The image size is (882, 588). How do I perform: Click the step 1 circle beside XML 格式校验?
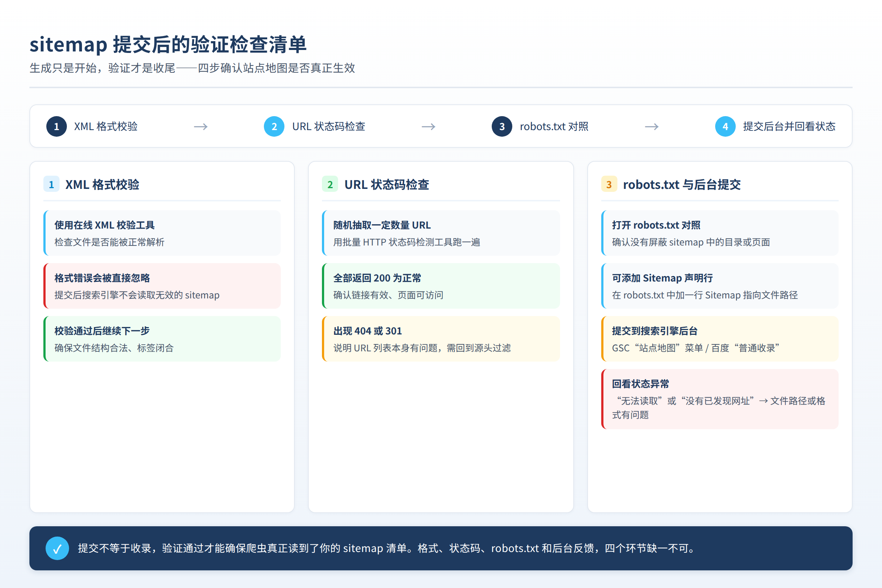click(x=57, y=126)
